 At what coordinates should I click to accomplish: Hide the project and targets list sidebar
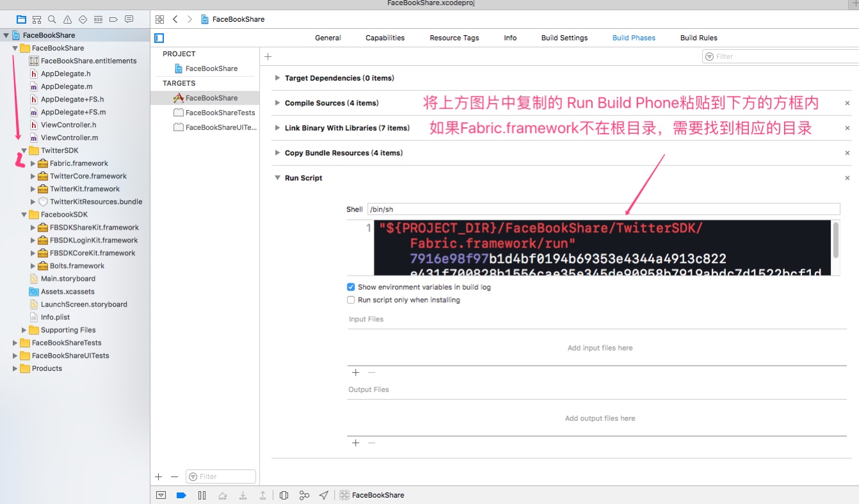coord(159,38)
